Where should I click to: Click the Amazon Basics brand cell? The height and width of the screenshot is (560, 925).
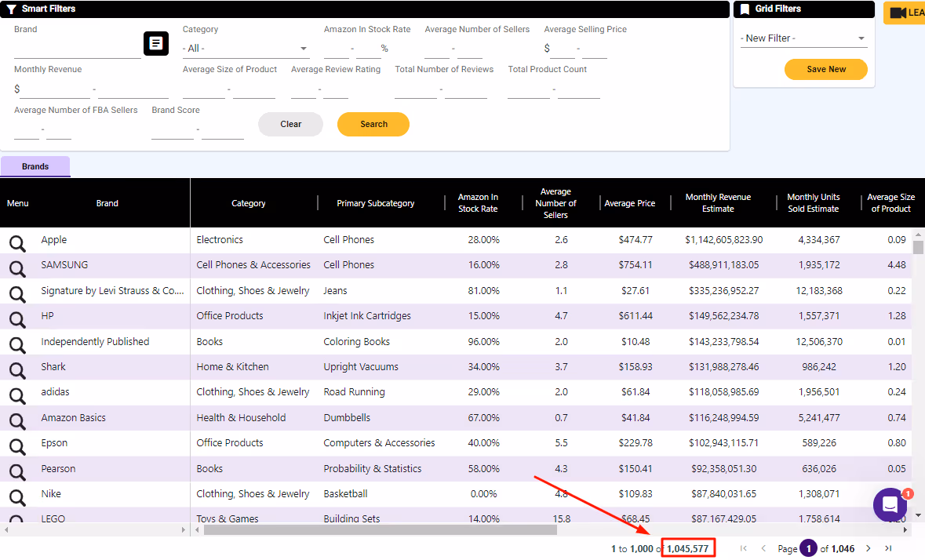73,418
